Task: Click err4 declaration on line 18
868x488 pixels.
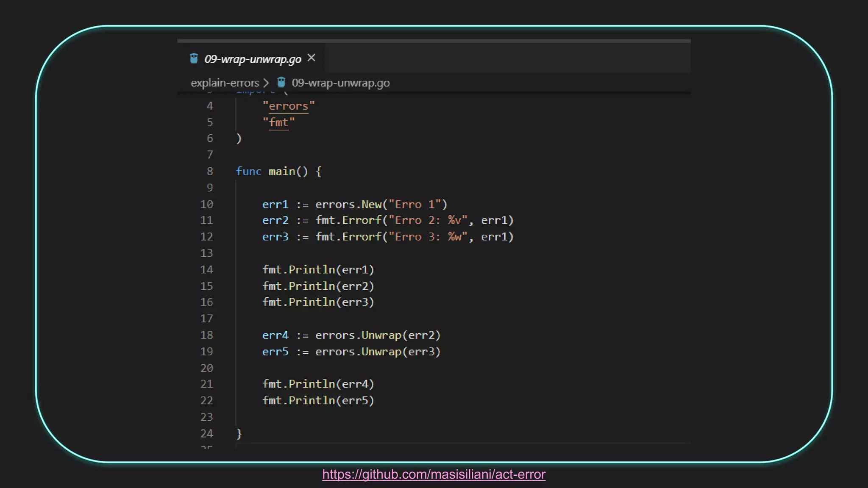Action: tap(275, 335)
